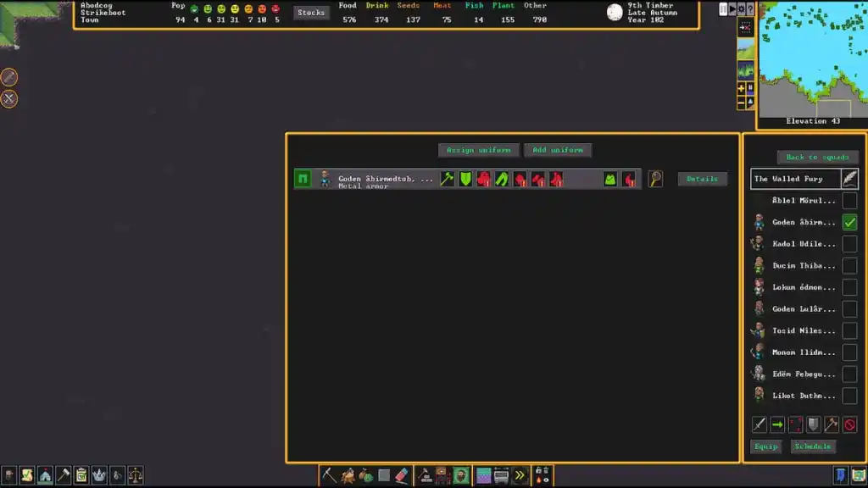
Task: Open Details for Goden's equipment
Action: 702,179
